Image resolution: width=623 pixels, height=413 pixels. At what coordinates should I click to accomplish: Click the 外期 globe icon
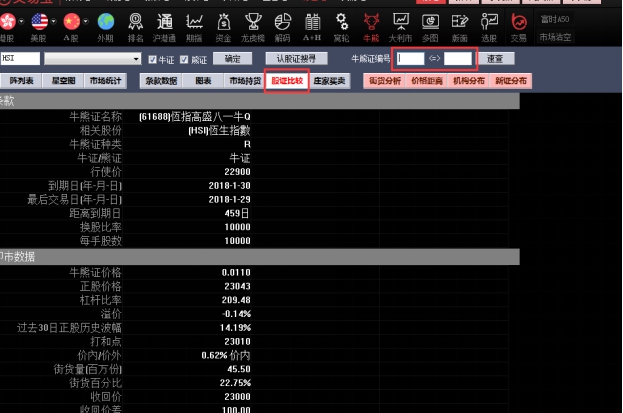click(x=105, y=20)
